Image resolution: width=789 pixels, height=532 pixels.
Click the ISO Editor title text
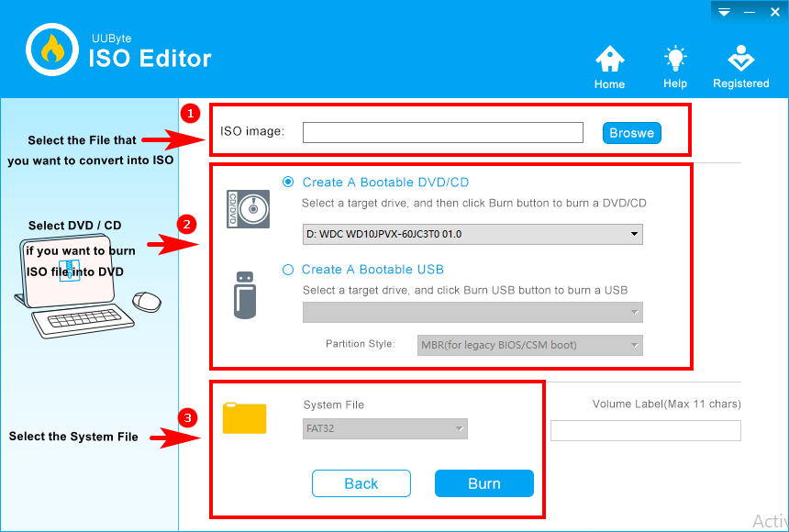point(150,59)
